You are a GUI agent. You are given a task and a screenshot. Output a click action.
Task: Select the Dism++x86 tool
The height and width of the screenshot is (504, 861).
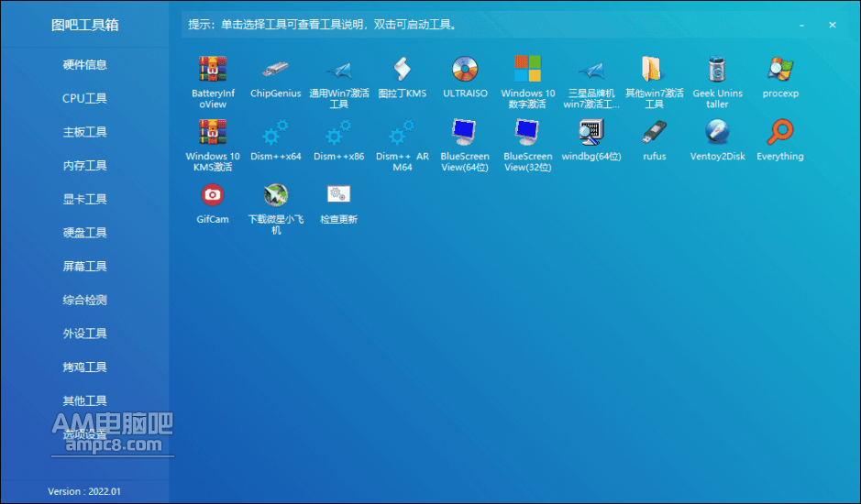pos(338,132)
